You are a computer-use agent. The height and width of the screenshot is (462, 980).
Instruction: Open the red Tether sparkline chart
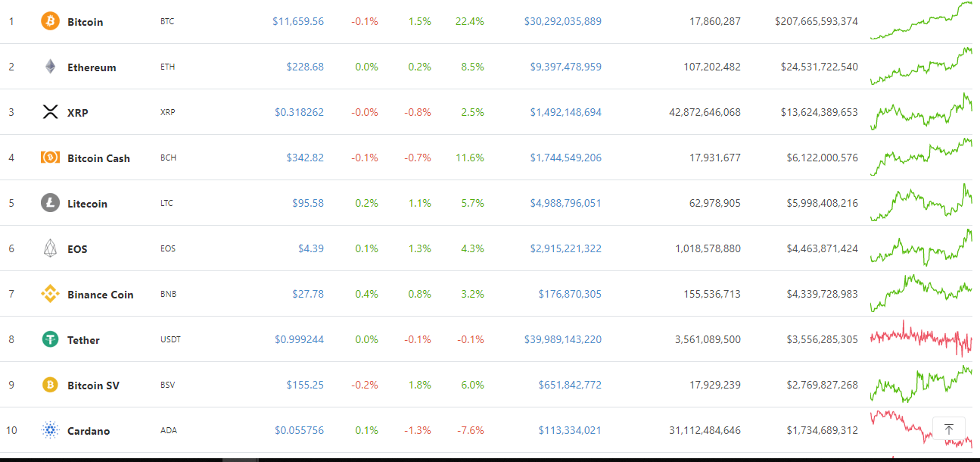point(921,339)
